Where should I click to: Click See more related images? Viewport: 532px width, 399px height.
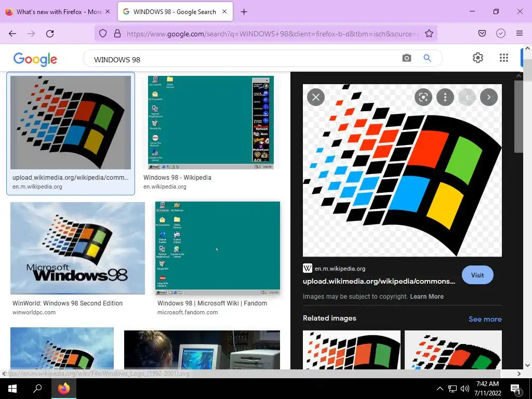tap(485, 320)
